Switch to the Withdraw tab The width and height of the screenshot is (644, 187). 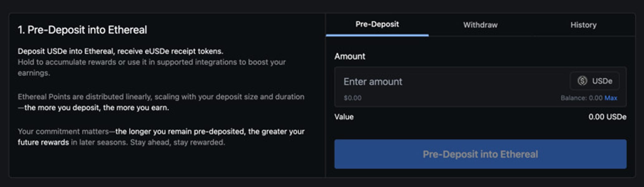tap(480, 25)
